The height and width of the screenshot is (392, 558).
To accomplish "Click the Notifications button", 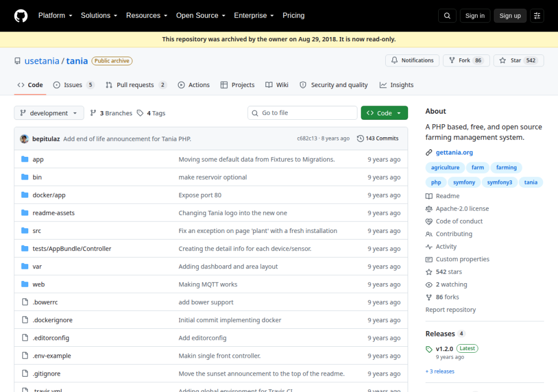I will click(412, 60).
